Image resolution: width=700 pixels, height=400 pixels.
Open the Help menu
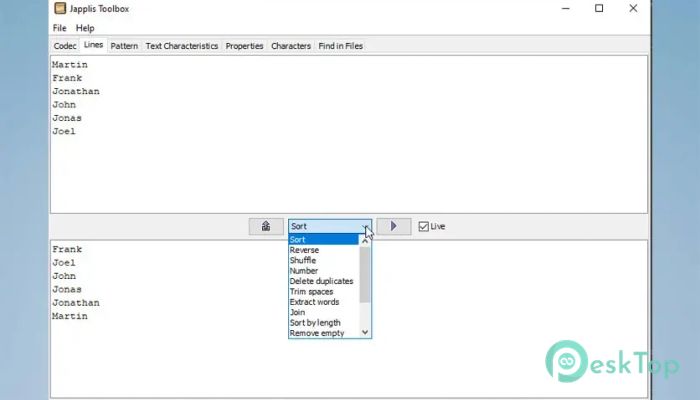85,28
